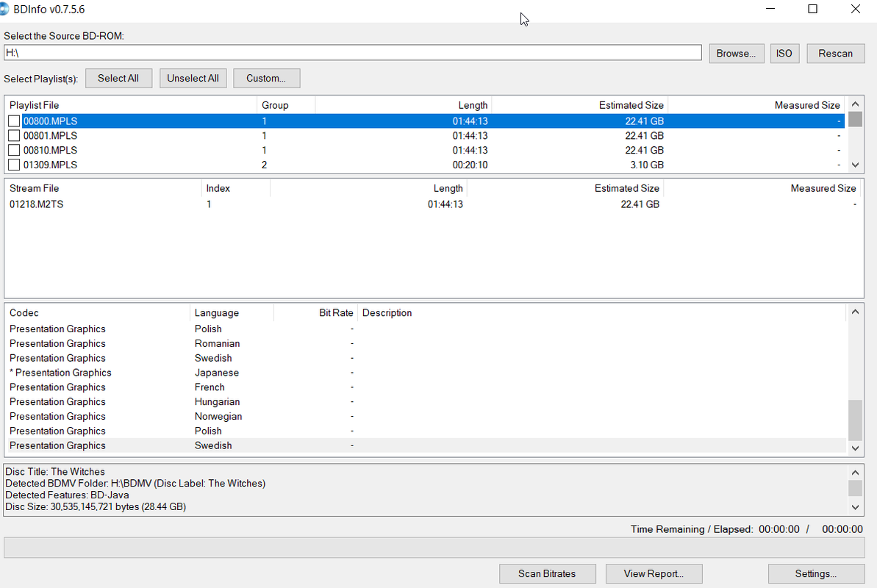Open View Report

[x=654, y=573]
